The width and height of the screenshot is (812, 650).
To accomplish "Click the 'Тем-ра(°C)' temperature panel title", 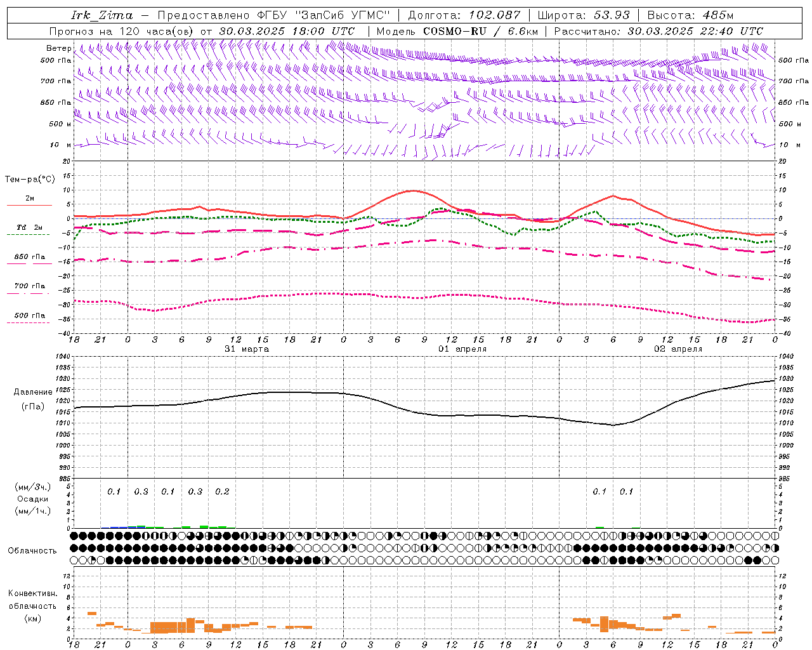I will (x=30, y=180).
